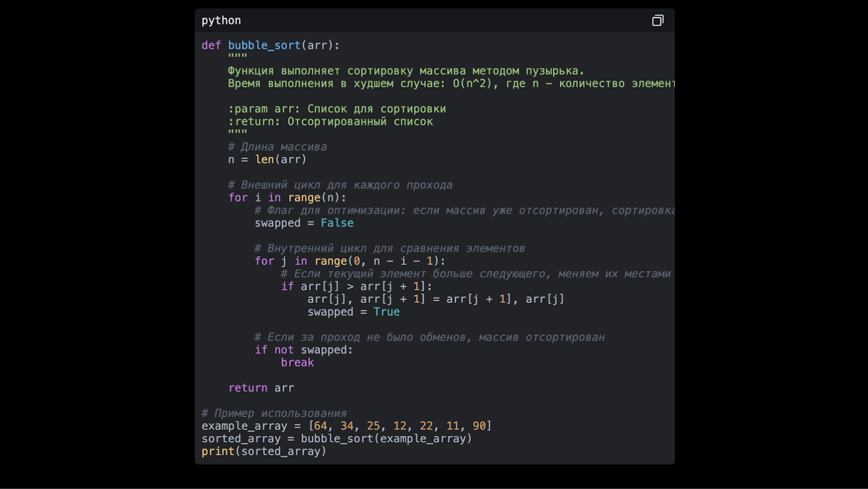Click the comment '# Пример использования'
The image size is (868, 489).
(x=274, y=414)
